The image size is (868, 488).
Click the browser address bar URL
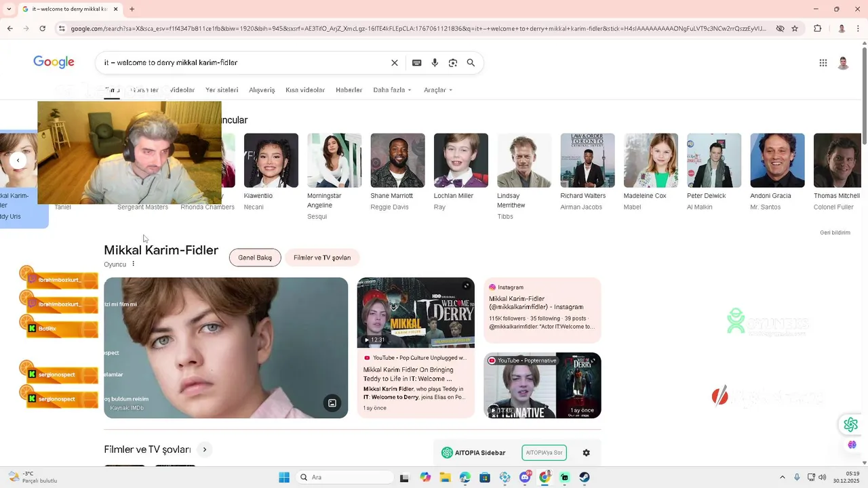418,28
